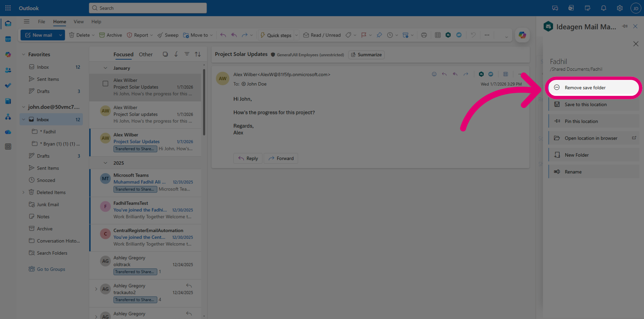Click Sweep in the ribbon
644x319 pixels.
168,35
